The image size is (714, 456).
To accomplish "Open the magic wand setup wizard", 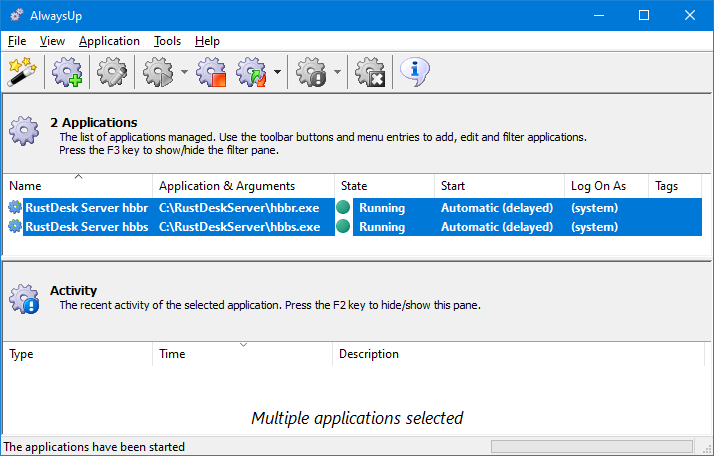I will (x=22, y=72).
